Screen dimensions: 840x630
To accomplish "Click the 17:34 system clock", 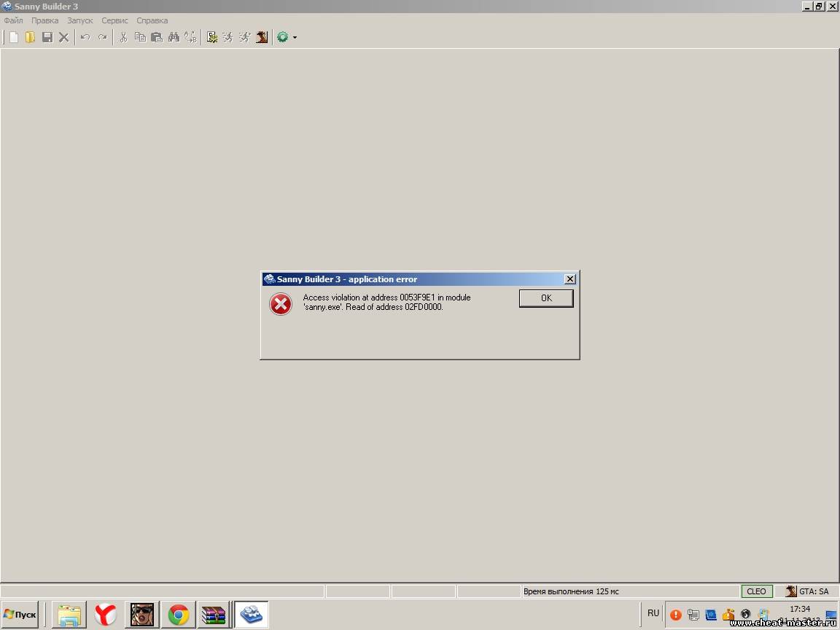I will click(x=800, y=609).
